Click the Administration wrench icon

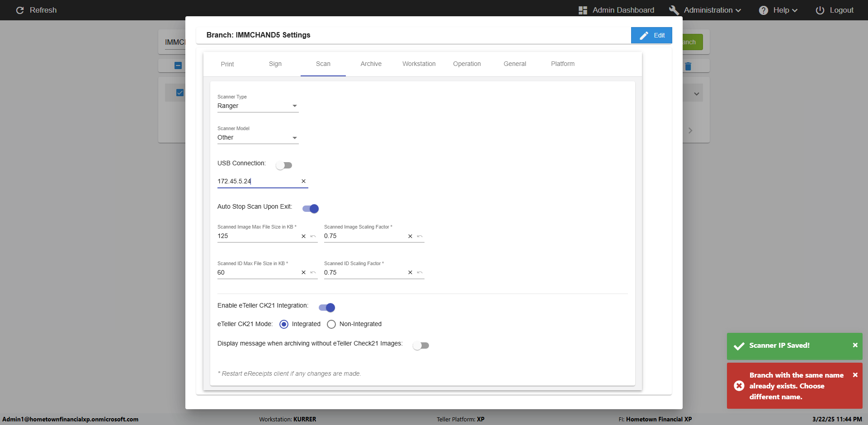[674, 10]
